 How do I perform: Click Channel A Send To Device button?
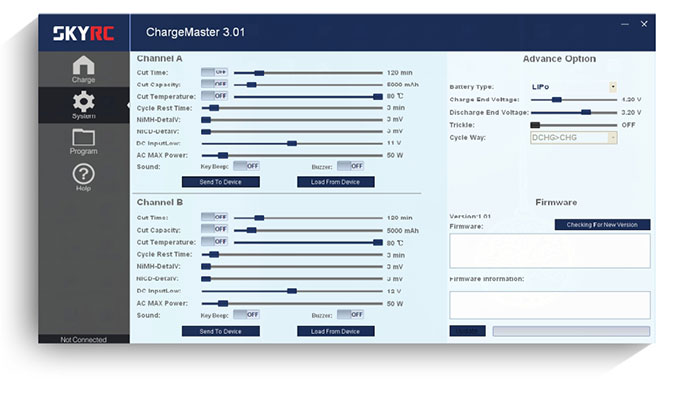pos(220,182)
